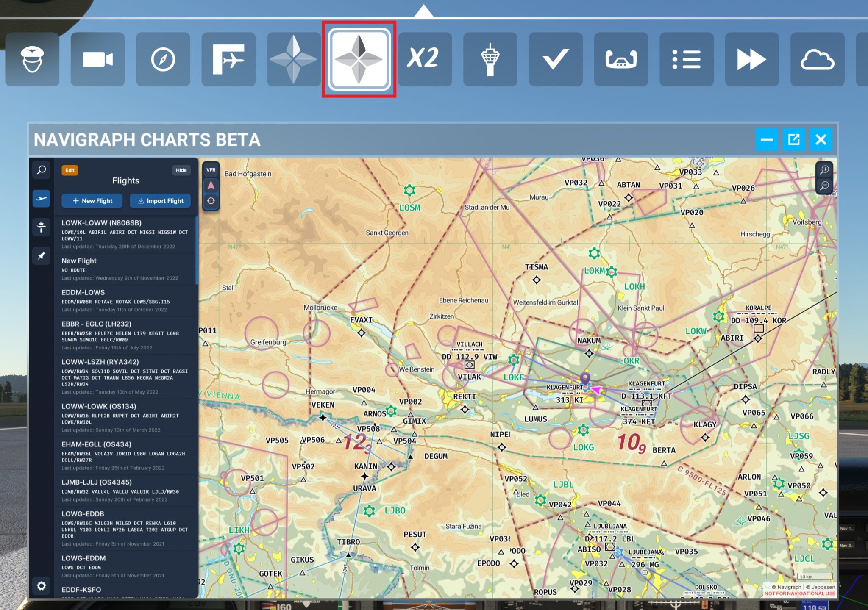Screen dimensions: 868x610
Task: Select the LOWG-EDDB flight
Action: pyautogui.click(x=125, y=529)
